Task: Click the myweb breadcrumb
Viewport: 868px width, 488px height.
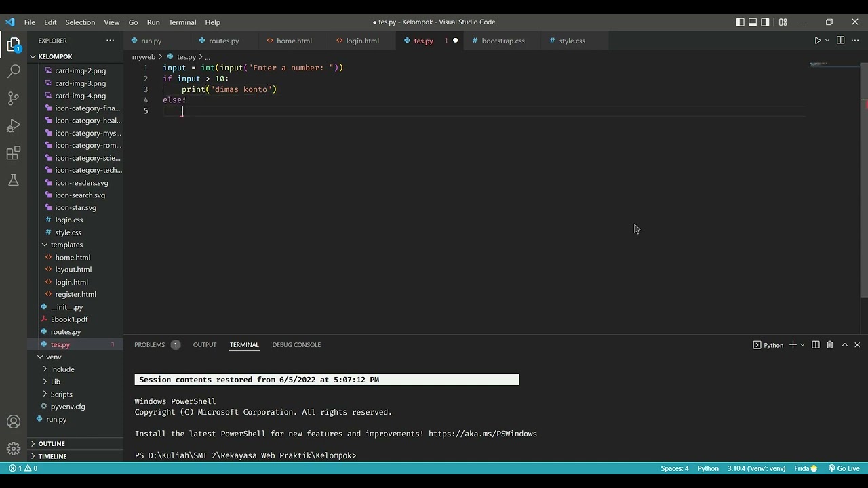Action: pos(144,57)
